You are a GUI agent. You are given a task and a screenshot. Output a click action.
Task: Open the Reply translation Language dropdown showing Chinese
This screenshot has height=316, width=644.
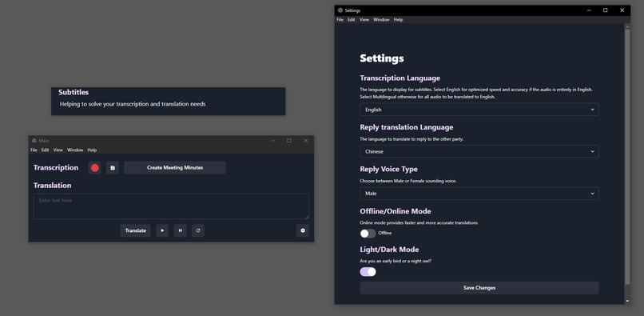point(479,151)
